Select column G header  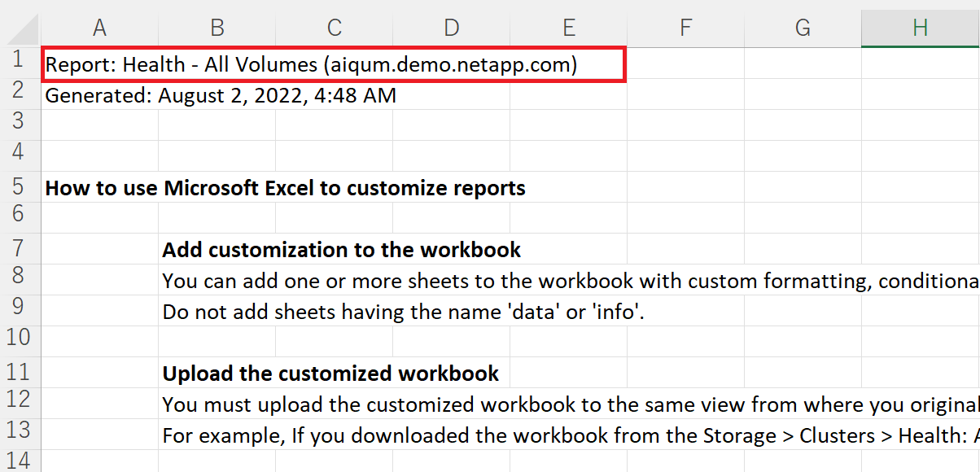(803, 28)
